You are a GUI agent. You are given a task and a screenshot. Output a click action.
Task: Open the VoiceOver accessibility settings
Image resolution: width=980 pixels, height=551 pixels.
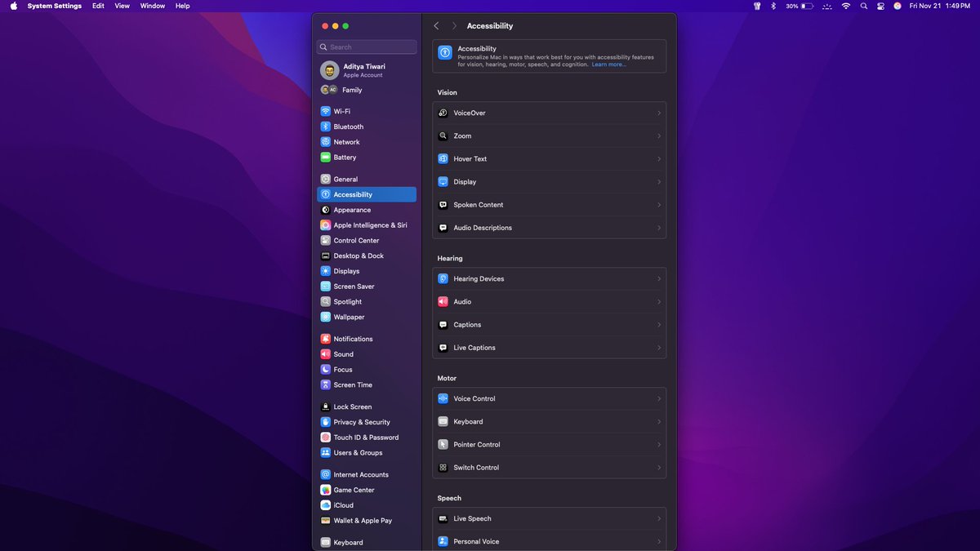click(549, 113)
